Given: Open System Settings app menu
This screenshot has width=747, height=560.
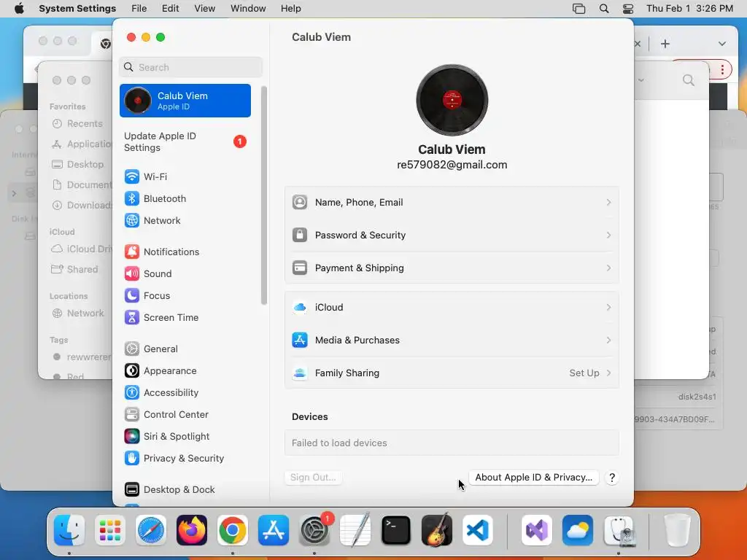Looking at the screenshot, I should pyautogui.click(x=77, y=9).
